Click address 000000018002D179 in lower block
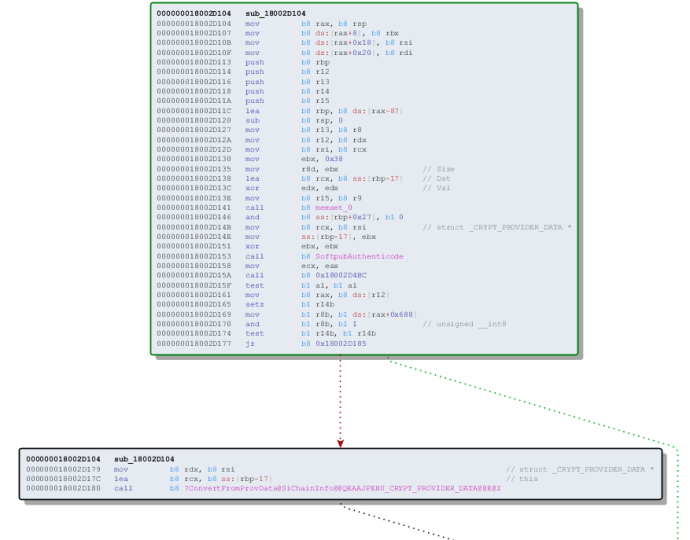Viewport: 690px width, 540px height. (x=63, y=468)
